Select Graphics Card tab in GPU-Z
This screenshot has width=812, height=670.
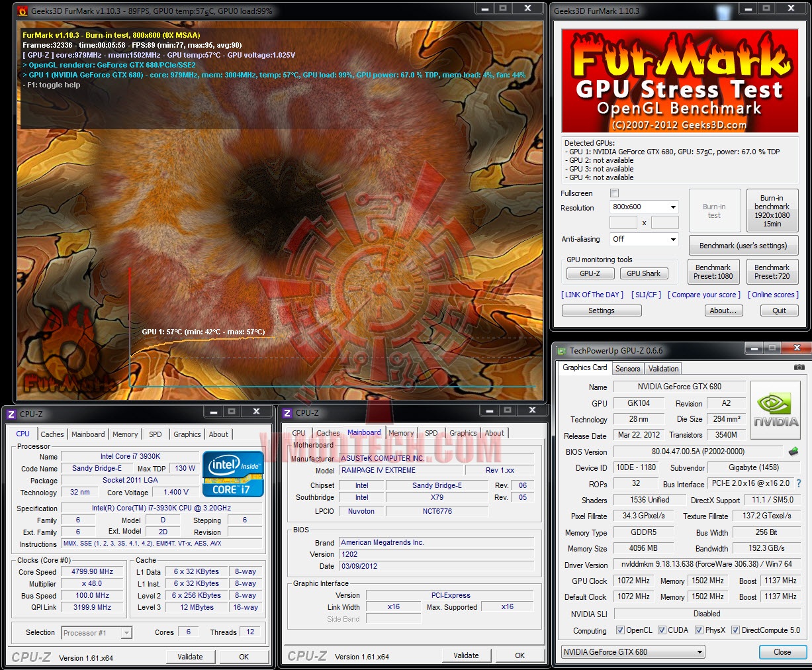(x=585, y=367)
